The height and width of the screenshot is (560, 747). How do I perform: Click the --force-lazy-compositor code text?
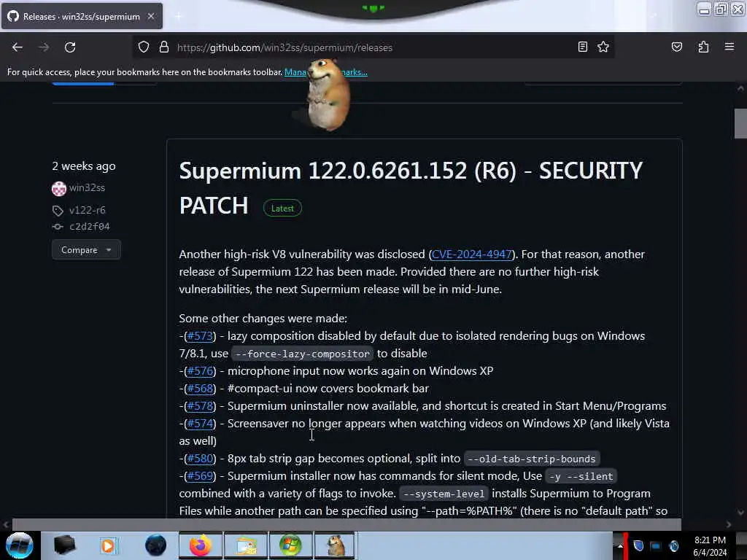(303, 354)
